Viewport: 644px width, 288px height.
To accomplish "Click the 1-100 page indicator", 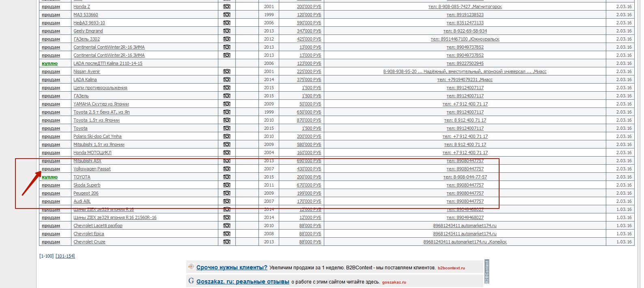I will click(x=46, y=256).
